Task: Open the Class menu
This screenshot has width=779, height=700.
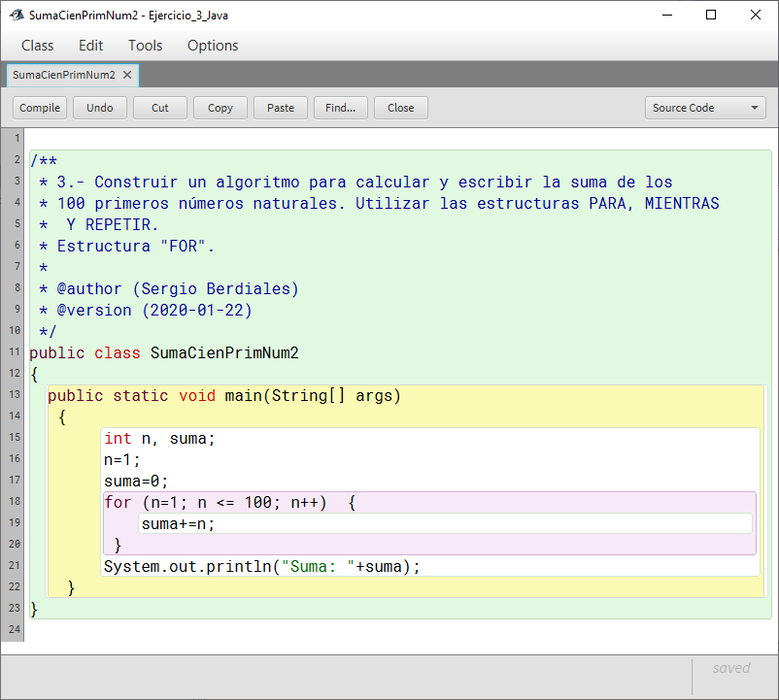Action: [x=38, y=46]
